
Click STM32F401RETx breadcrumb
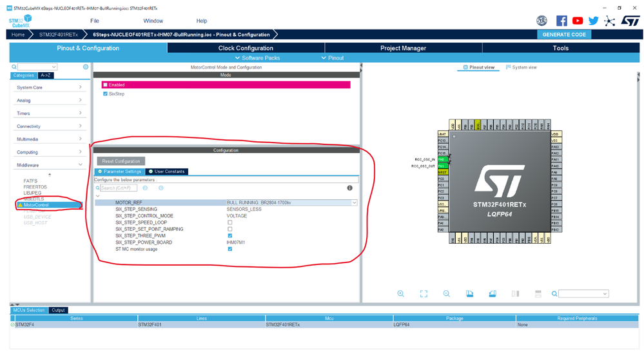(58, 35)
